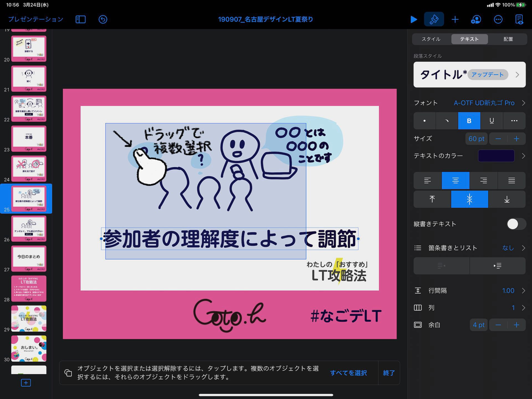Viewport: 532px width, 399px height.
Task: Select slide 30 おしまい thumbnail
Action: point(29,349)
